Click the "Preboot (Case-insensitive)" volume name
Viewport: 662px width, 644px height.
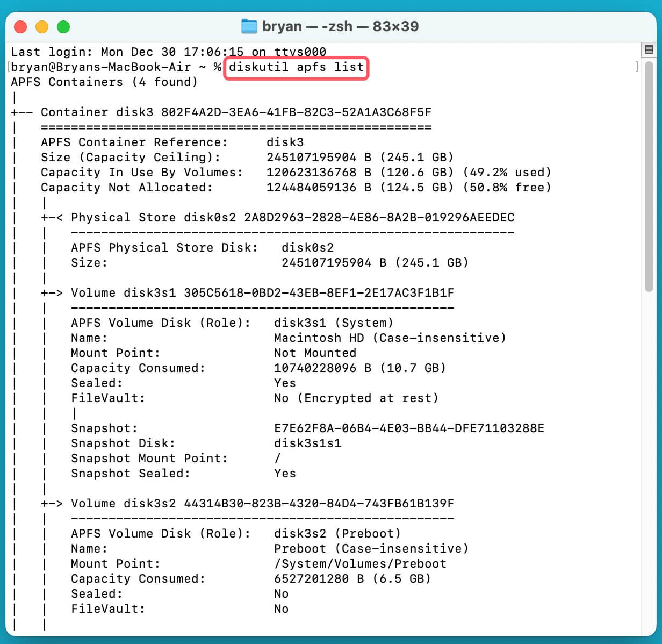coord(371,548)
